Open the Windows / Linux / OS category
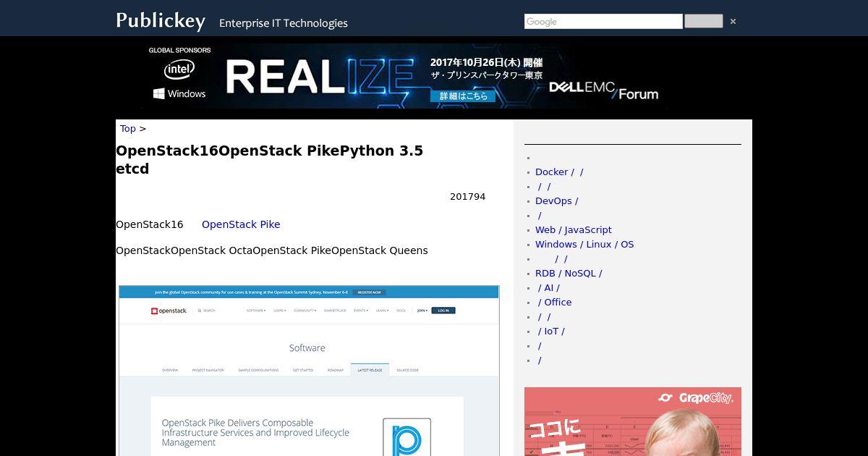The width and height of the screenshot is (868, 456). coord(584,245)
